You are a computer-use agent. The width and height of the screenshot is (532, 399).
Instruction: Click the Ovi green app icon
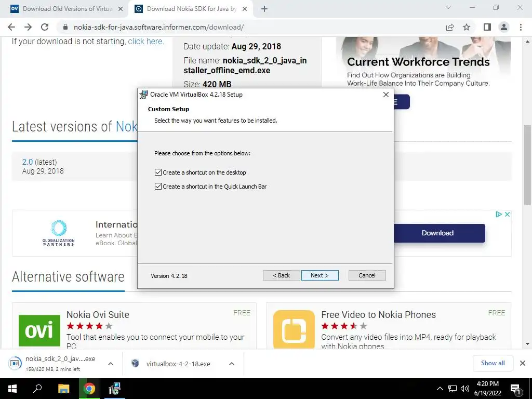click(x=39, y=330)
